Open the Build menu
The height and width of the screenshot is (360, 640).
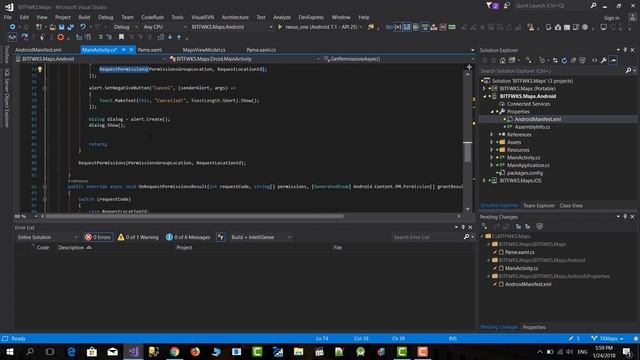[x=84, y=17]
